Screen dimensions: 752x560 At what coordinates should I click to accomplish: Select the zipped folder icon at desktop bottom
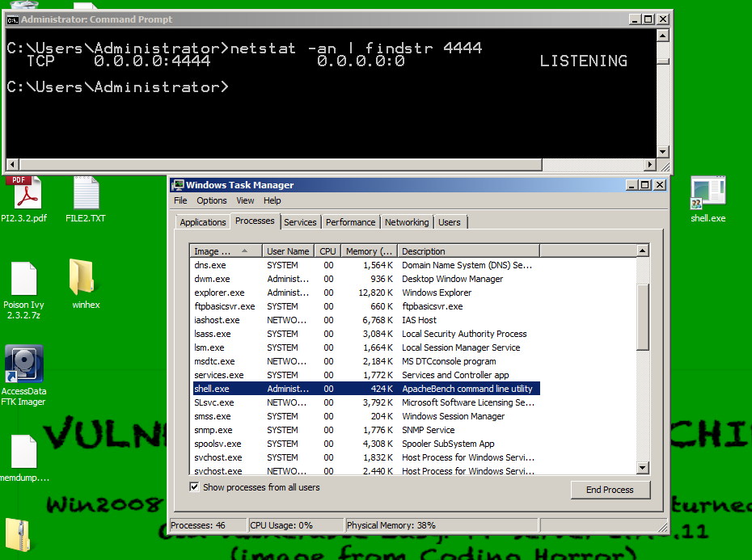(19, 536)
